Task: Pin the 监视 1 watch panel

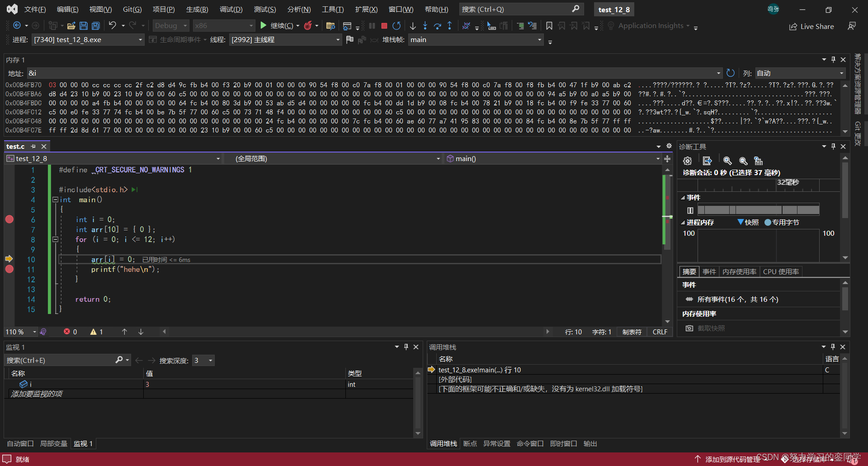Action: 406,347
